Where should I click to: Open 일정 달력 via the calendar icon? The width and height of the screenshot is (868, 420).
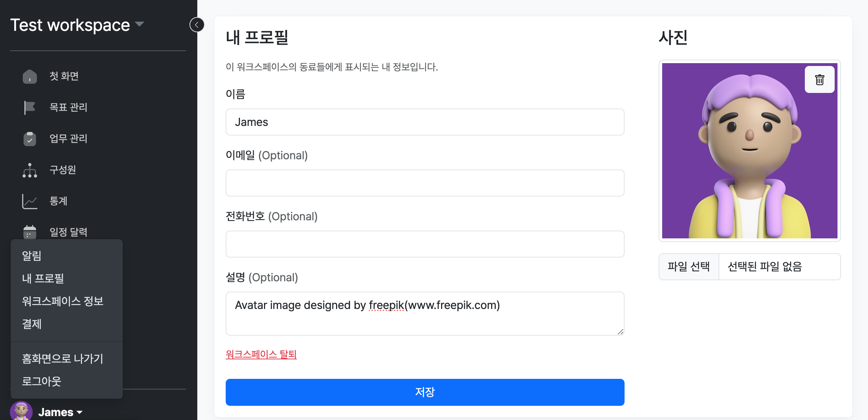[30, 232]
